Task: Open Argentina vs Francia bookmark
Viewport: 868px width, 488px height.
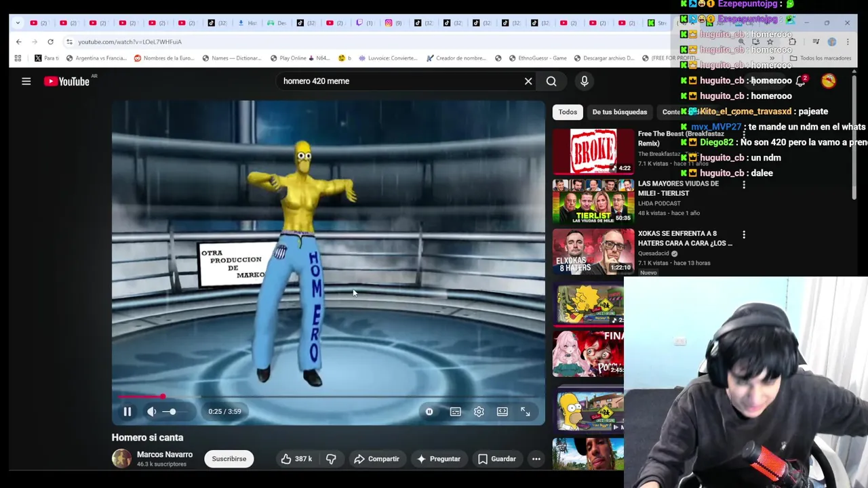Action: 96,58
